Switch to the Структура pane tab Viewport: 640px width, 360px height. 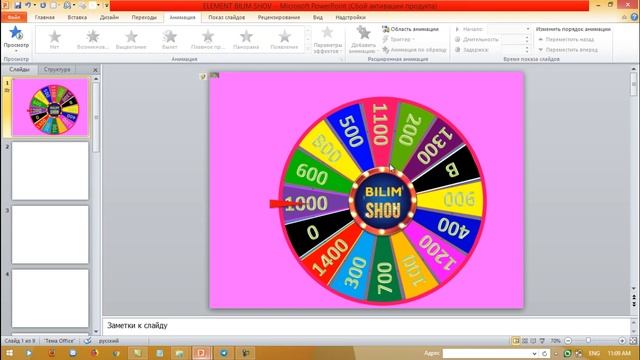57,69
